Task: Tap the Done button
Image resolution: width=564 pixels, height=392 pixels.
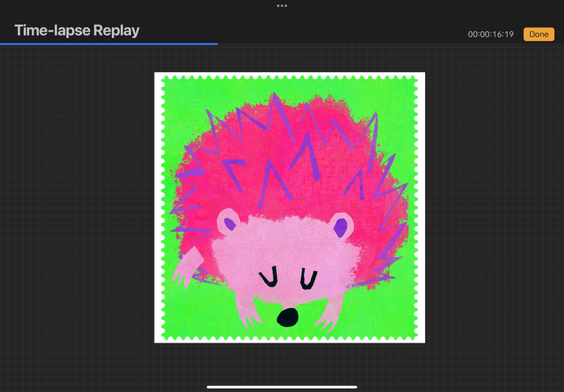Action: pyautogui.click(x=539, y=34)
